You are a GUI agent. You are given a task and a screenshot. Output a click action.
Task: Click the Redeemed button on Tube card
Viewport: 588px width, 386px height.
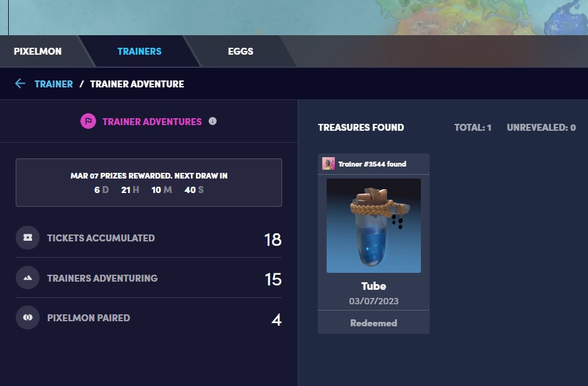[x=374, y=323]
